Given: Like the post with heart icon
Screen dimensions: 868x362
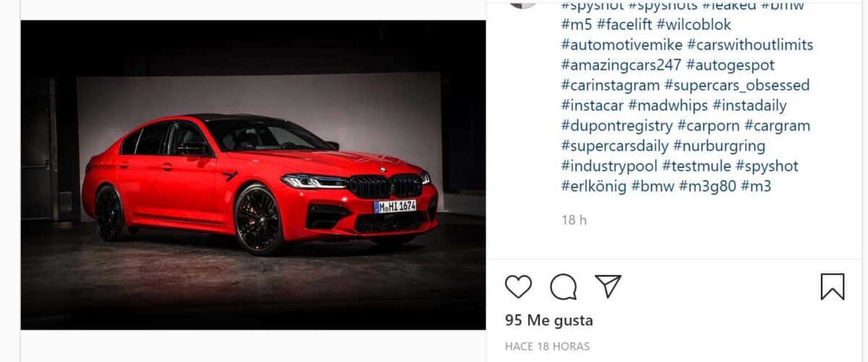Looking at the screenshot, I should coord(518,287).
